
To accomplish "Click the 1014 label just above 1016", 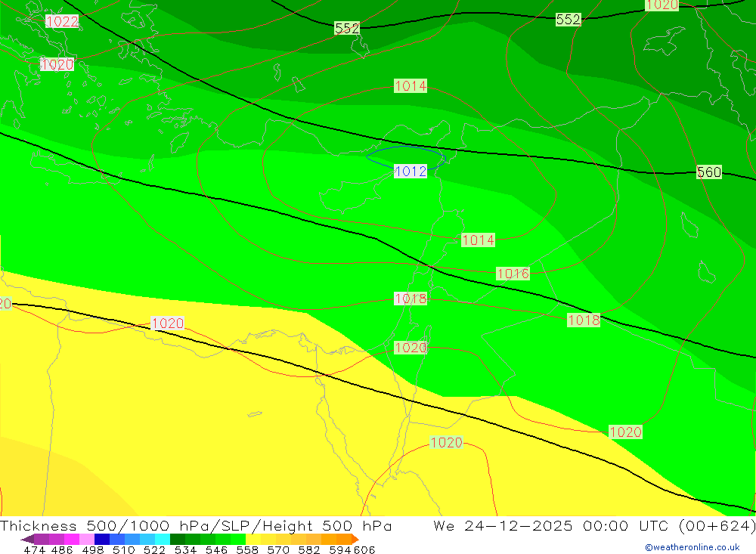I will pos(478,240).
